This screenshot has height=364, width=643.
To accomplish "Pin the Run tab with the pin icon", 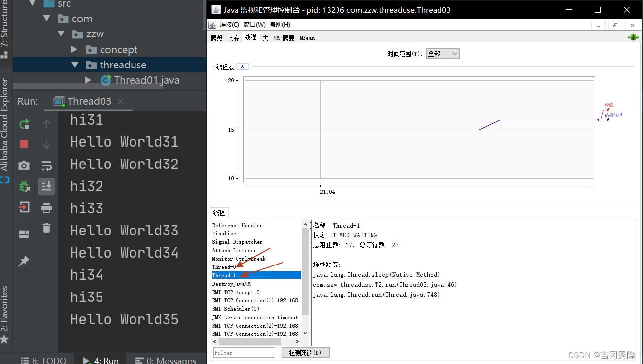I will pos(24,262).
